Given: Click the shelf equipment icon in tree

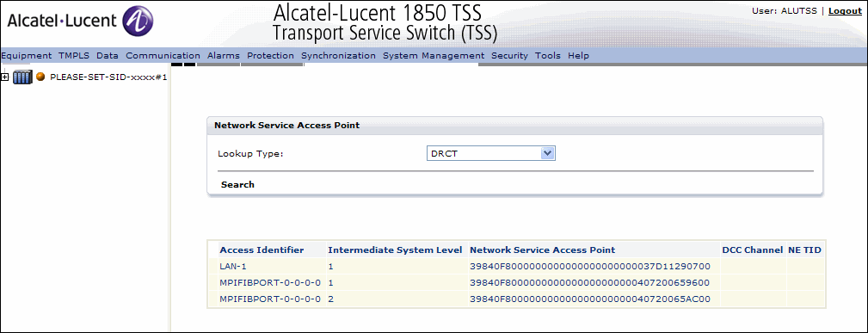Looking at the screenshot, I should [x=22, y=77].
